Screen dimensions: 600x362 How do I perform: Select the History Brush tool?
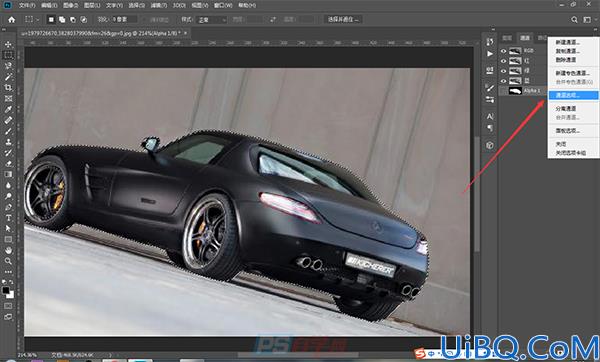[8, 153]
